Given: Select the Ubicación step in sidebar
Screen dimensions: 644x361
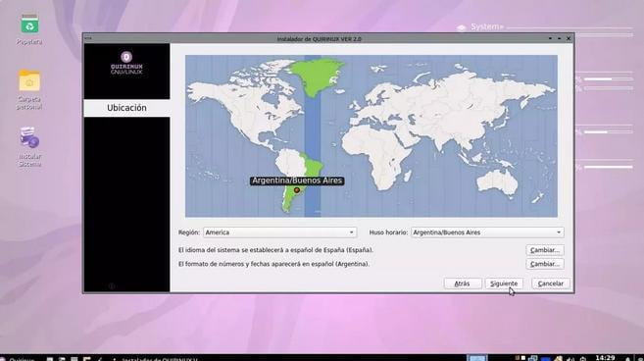Looking at the screenshot, I should click(126, 108).
